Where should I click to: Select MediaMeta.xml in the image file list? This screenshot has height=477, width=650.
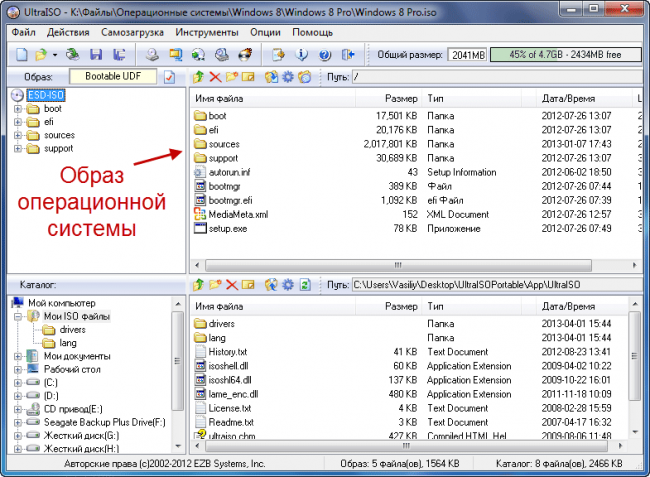pyautogui.click(x=238, y=215)
